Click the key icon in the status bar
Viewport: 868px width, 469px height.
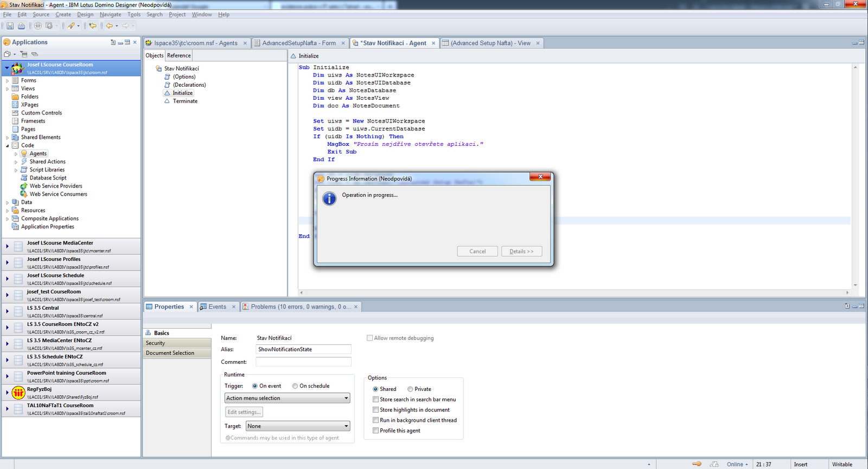[697, 464]
